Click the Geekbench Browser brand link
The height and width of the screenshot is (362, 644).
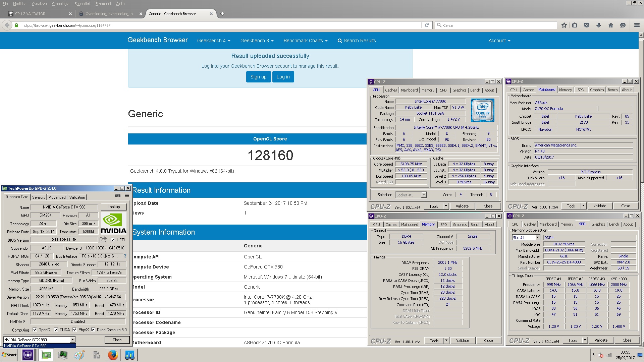(x=158, y=40)
